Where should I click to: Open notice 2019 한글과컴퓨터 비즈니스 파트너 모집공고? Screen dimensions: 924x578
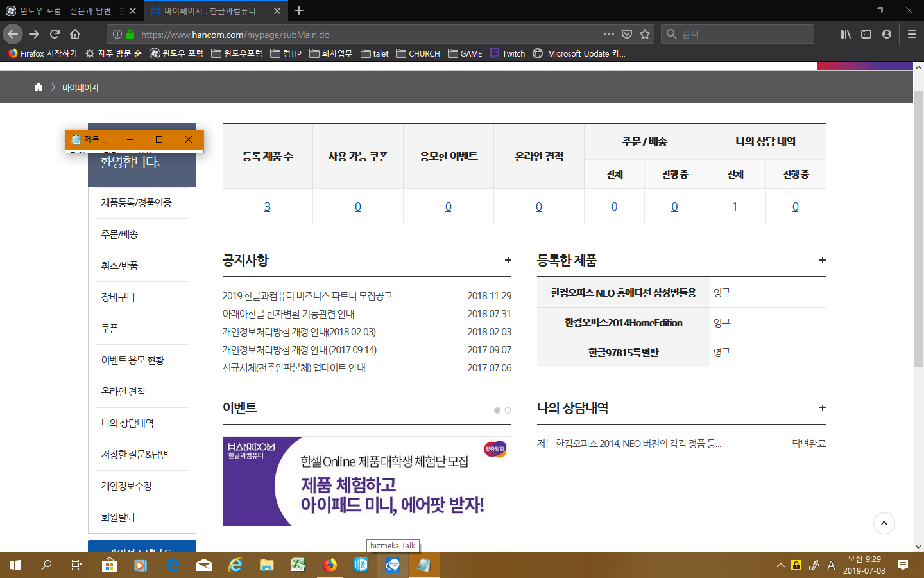tap(307, 296)
